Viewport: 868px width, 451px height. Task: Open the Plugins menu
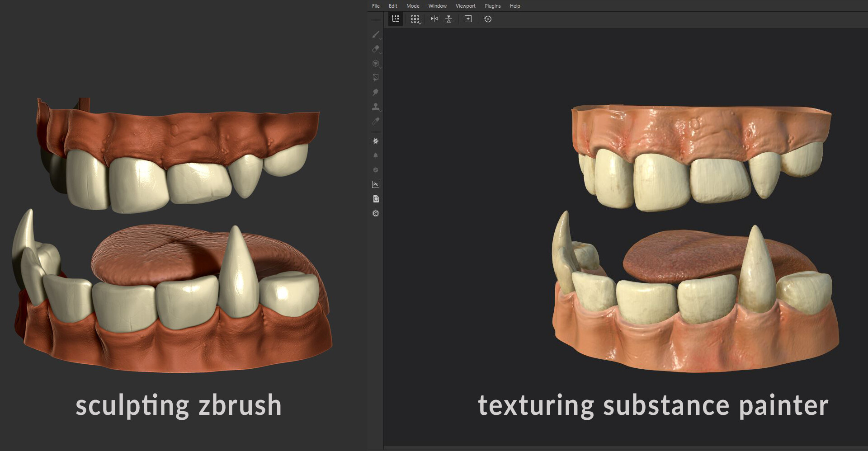click(492, 6)
